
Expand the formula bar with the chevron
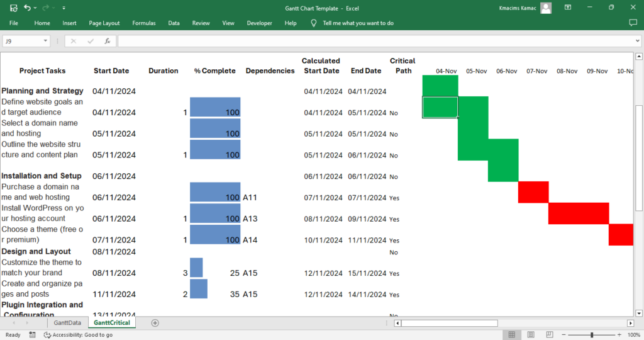coord(638,41)
